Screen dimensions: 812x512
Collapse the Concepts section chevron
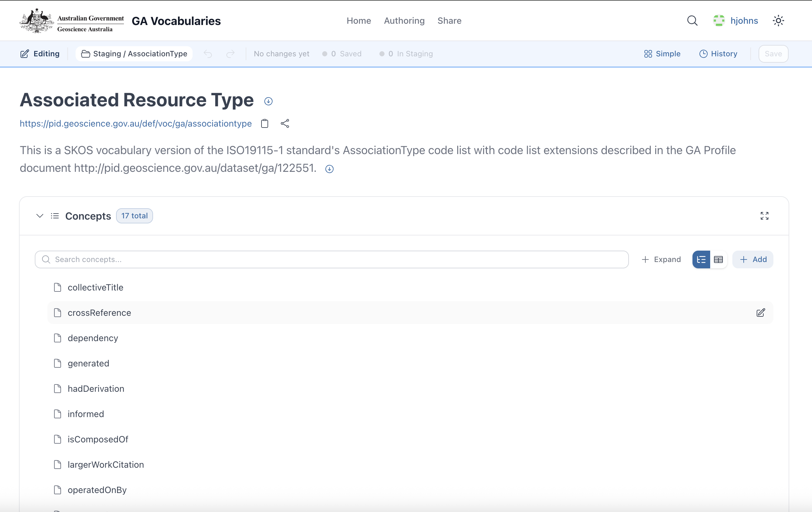(x=40, y=216)
